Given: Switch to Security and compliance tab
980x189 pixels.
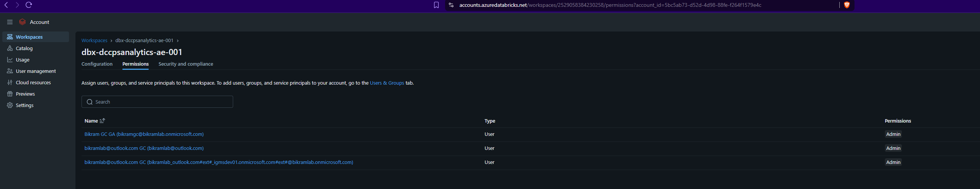Looking at the screenshot, I should 186,64.
